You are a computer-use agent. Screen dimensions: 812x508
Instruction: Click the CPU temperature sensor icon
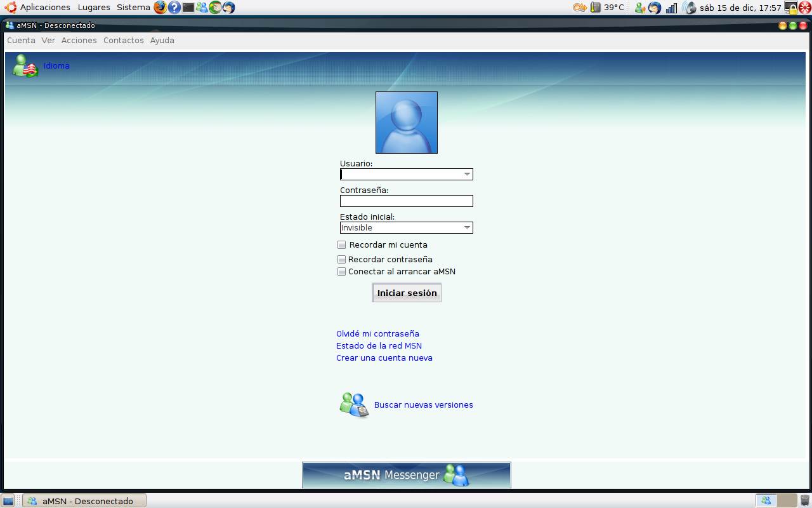click(x=596, y=8)
